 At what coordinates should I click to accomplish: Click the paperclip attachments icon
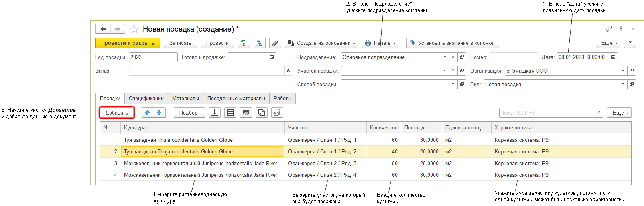click(x=275, y=43)
